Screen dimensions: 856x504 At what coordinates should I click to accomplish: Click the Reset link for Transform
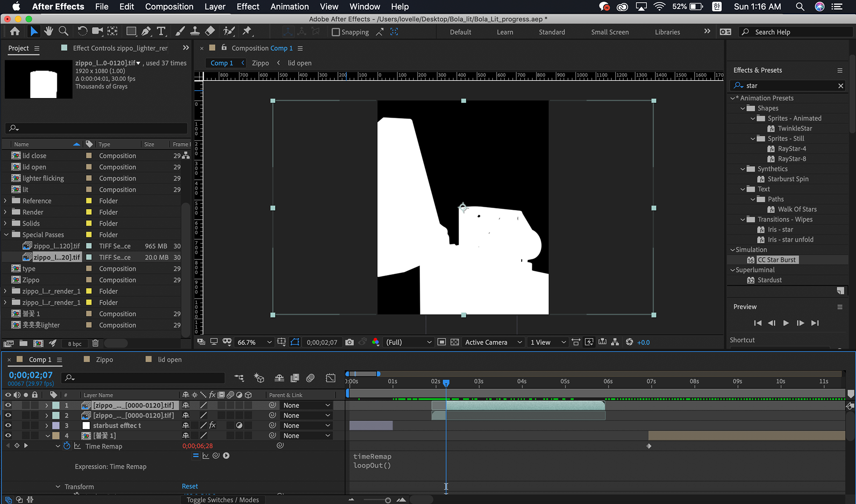pos(189,486)
